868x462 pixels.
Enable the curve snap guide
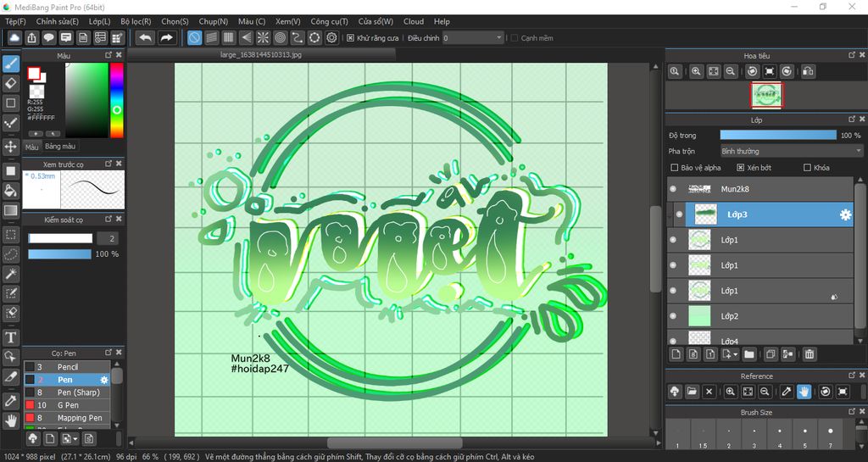click(298, 37)
